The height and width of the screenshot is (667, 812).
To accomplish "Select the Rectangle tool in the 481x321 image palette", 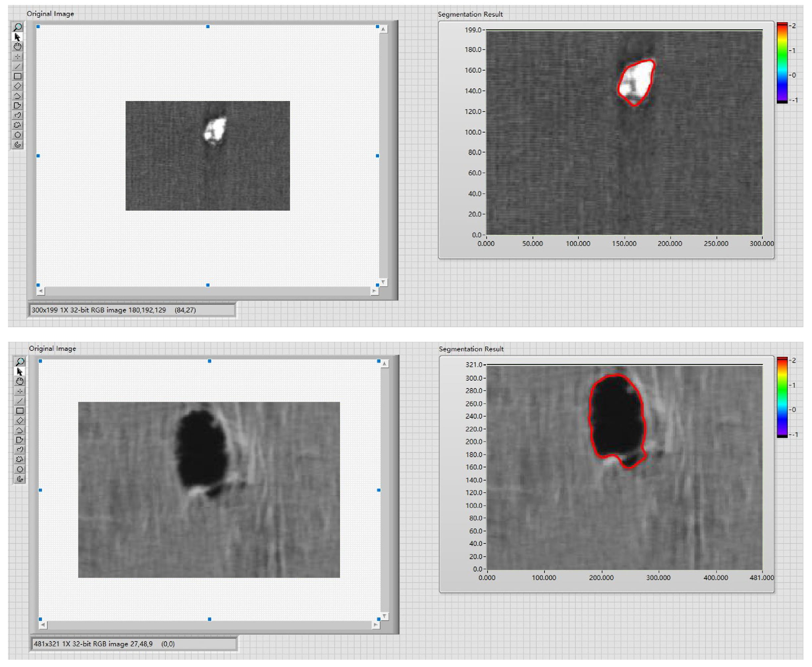I will [x=20, y=411].
